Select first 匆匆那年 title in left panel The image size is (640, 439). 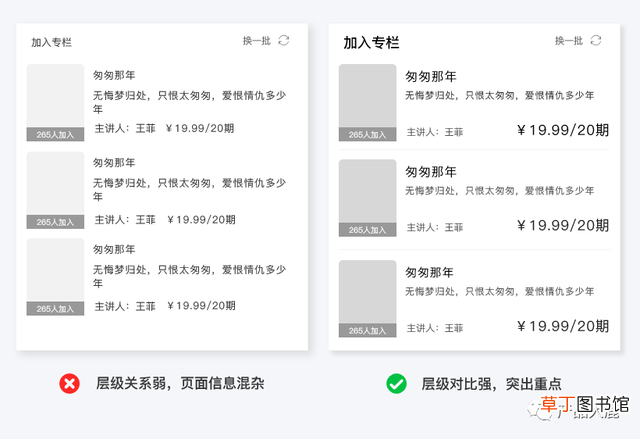click(114, 75)
